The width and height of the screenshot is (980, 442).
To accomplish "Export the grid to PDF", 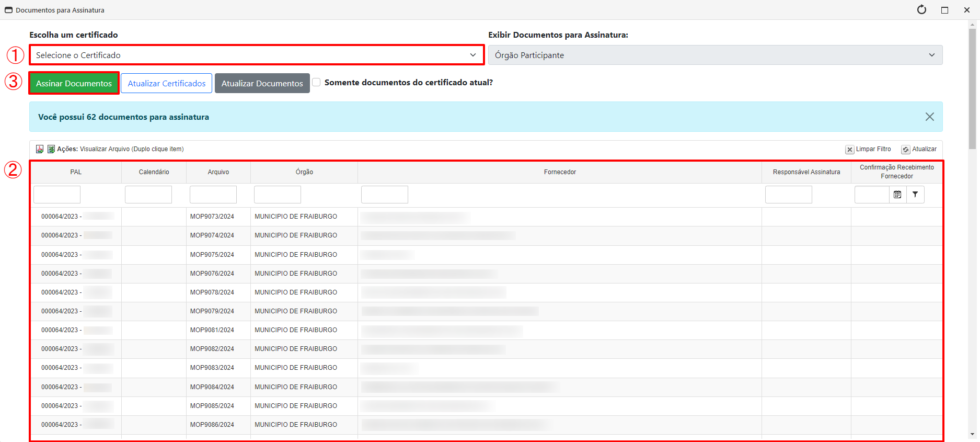I will (40, 149).
